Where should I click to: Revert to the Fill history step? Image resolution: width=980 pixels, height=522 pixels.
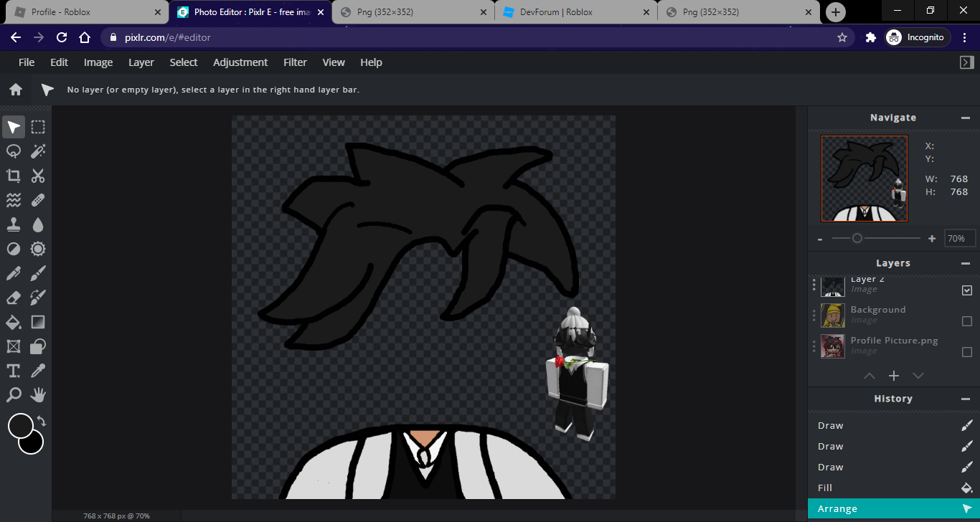click(x=894, y=488)
